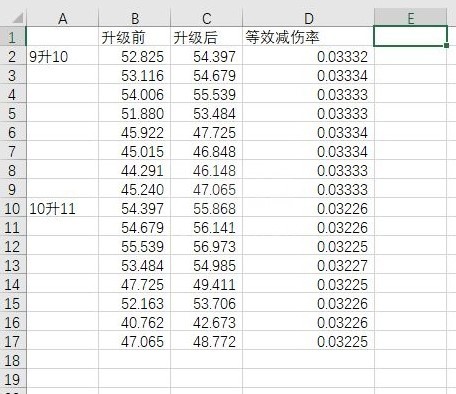The height and width of the screenshot is (394, 456).
Task: Click the cell labeled 升级前
Action: 135,37
